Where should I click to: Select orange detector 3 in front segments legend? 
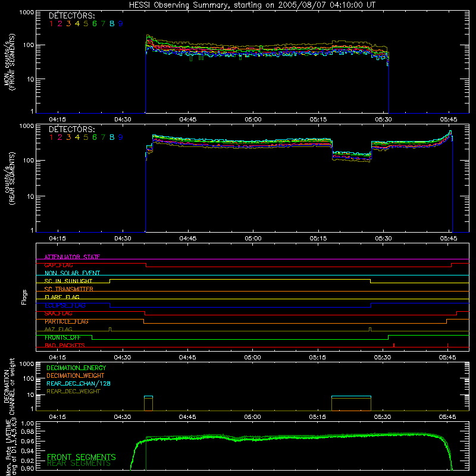(x=68, y=24)
